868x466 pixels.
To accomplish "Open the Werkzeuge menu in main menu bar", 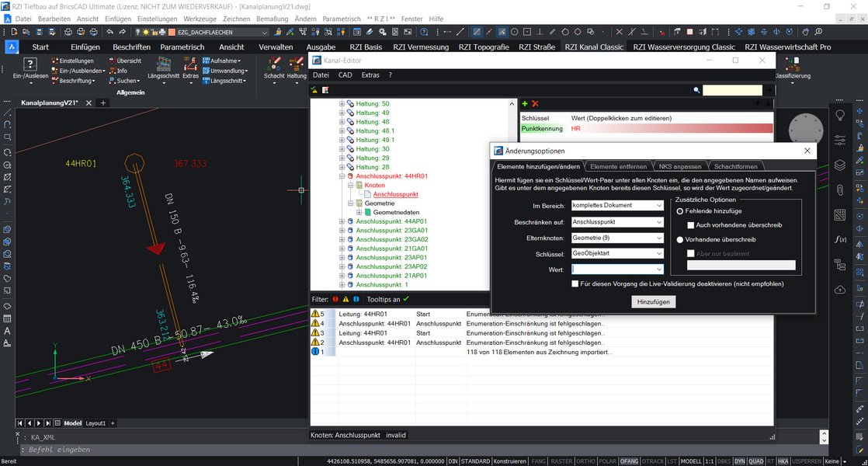I will [200, 19].
